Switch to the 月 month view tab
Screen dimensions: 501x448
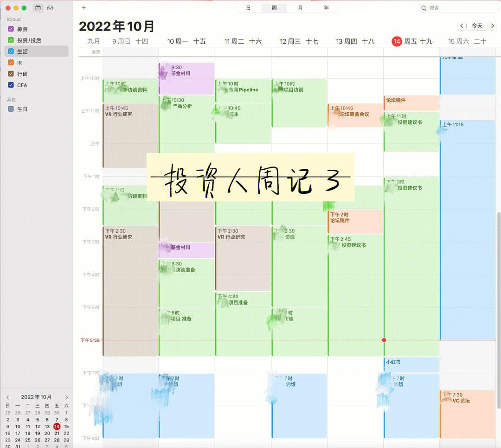[300, 8]
